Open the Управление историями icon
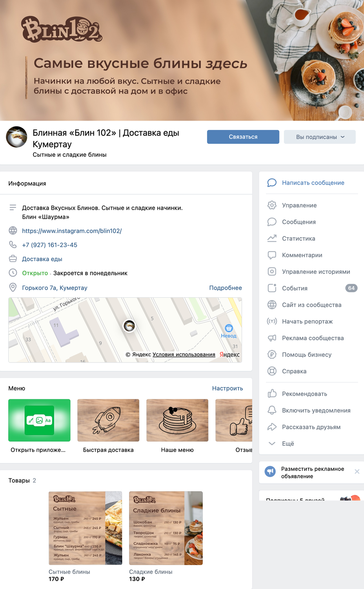 click(x=272, y=271)
